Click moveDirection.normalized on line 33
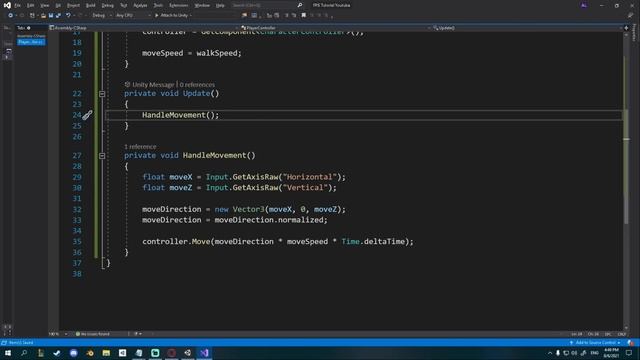Viewport: 640px width, 360px height. (269, 220)
